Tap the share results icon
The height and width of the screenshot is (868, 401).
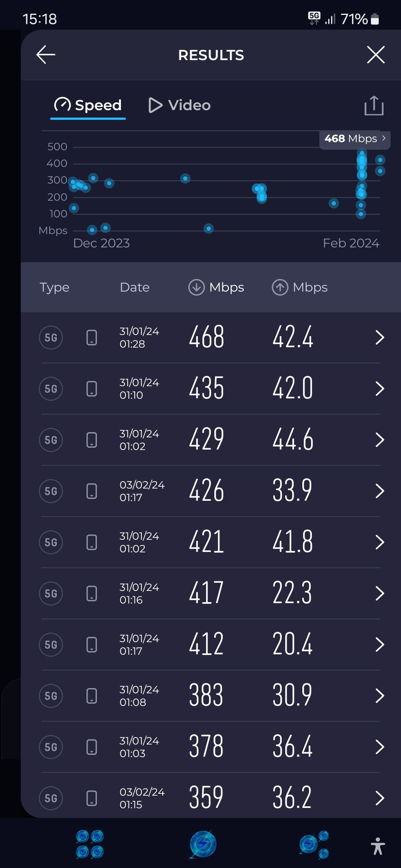(374, 106)
